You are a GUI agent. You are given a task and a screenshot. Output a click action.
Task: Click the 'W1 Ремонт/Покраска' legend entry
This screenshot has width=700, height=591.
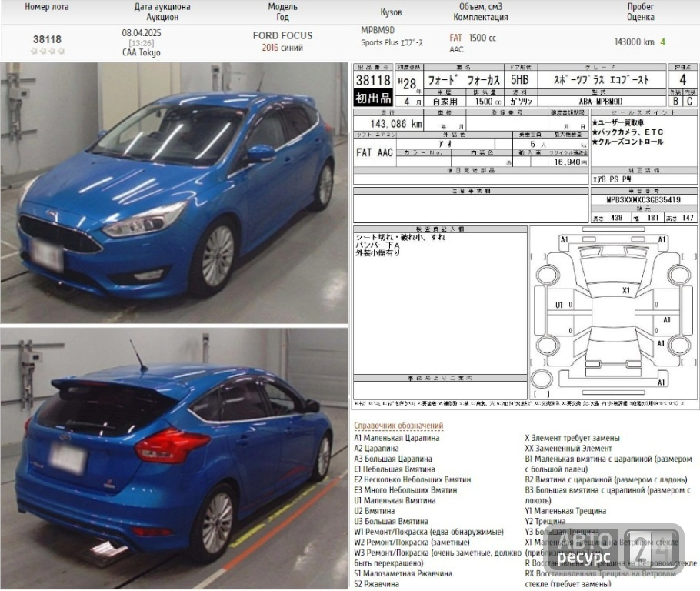click(428, 532)
